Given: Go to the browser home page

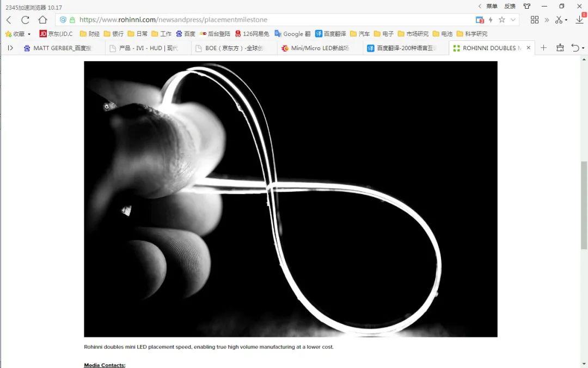Looking at the screenshot, I should [x=42, y=20].
